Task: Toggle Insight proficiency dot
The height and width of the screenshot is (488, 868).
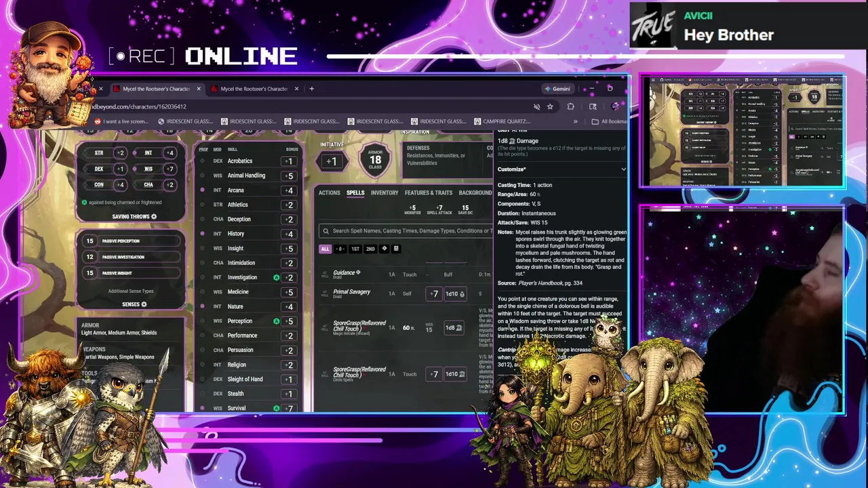Action: coord(202,248)
